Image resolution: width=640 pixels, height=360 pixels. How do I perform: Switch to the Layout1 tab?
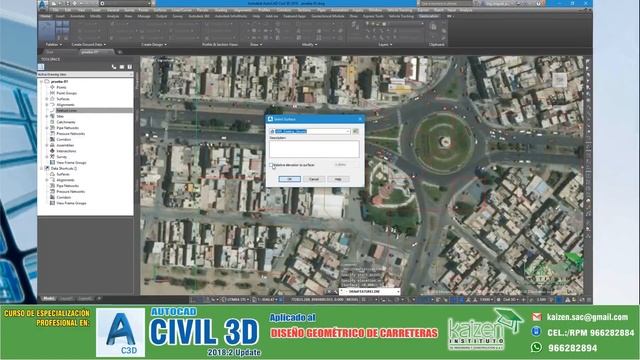click(66, 299)
